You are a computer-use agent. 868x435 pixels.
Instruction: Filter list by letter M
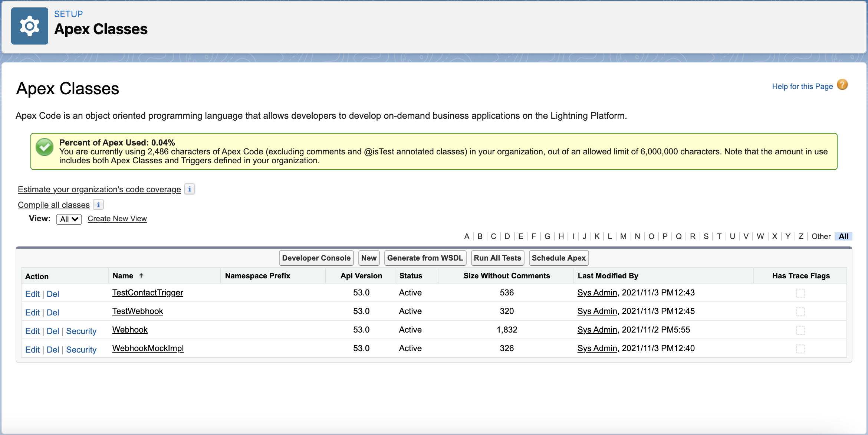pyautogui.click(x=623, y=236)
